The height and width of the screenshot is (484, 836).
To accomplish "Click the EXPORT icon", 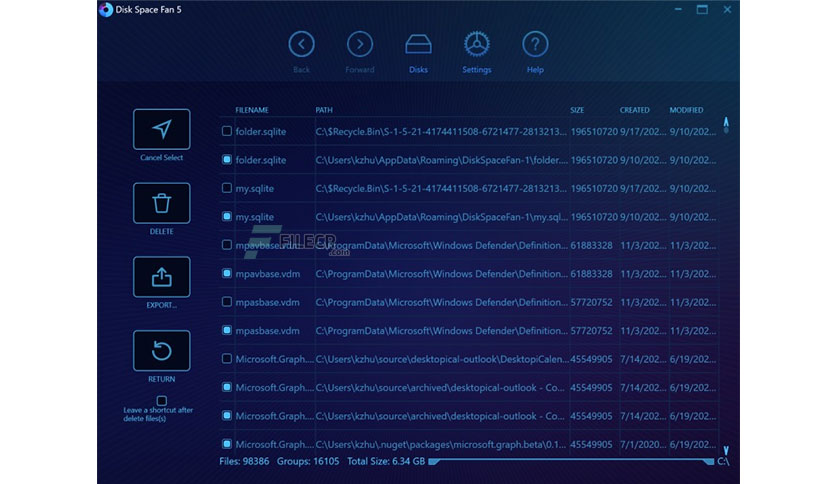I will point(162,277).
